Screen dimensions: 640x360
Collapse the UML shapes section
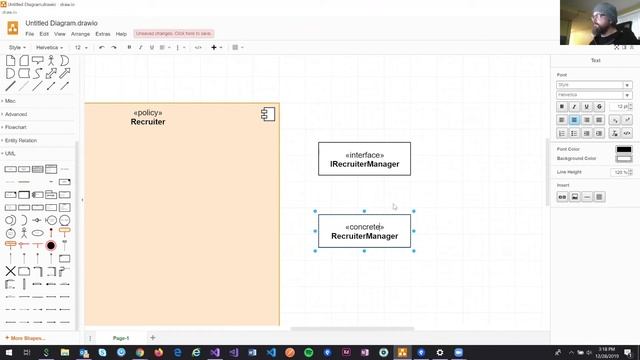[9, 153]
